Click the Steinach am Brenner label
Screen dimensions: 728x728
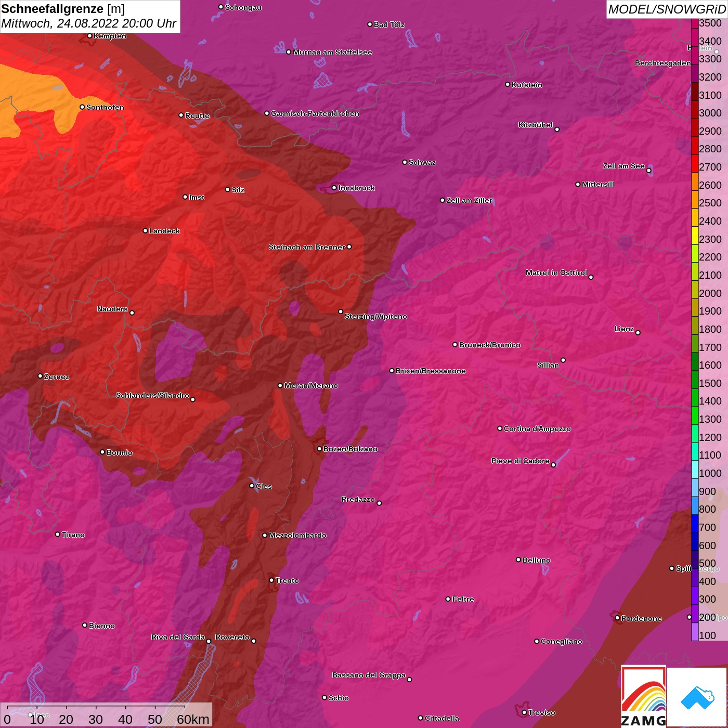[x=307, y=247]
